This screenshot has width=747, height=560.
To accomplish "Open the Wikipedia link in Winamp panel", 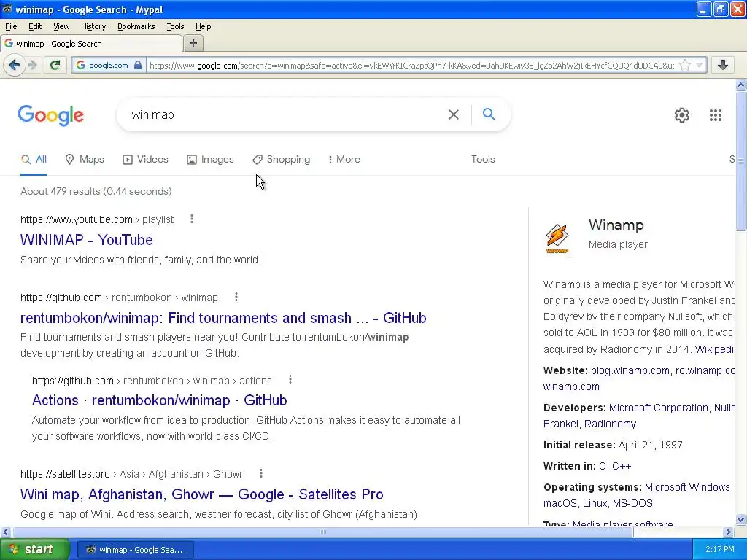I will [x=713, y=349].
